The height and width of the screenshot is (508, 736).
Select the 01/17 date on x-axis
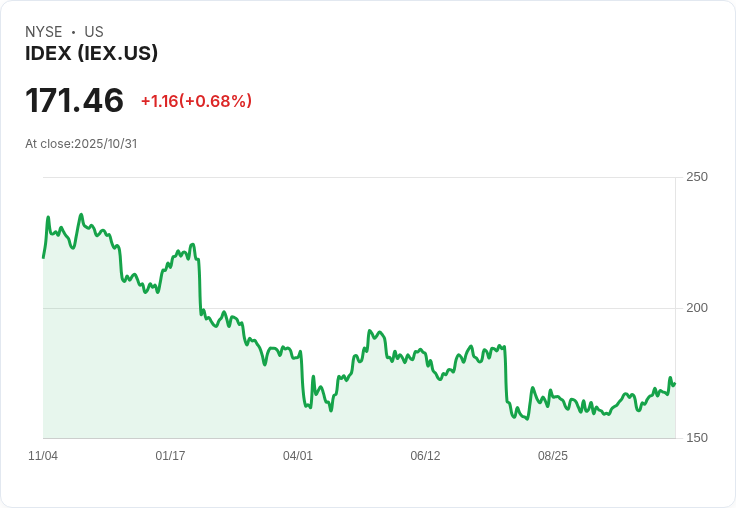point(170,456)
